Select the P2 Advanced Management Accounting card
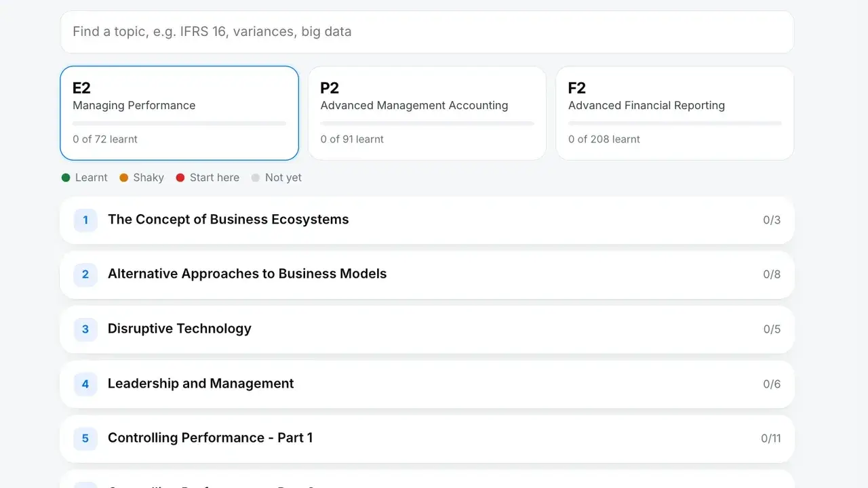Viewport: 868px width, 488px height. (x=427, y=113)
